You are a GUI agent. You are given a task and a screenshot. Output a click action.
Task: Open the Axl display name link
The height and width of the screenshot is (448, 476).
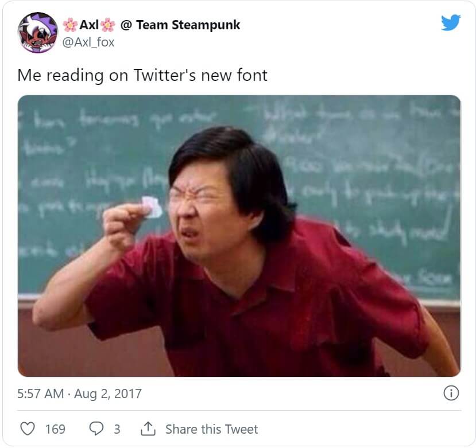[89, 25]
